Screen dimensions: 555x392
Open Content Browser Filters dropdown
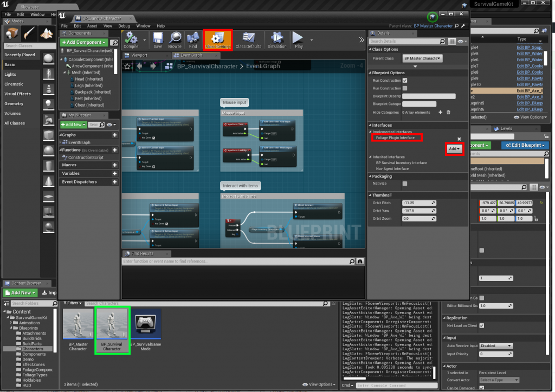point(73,303)
